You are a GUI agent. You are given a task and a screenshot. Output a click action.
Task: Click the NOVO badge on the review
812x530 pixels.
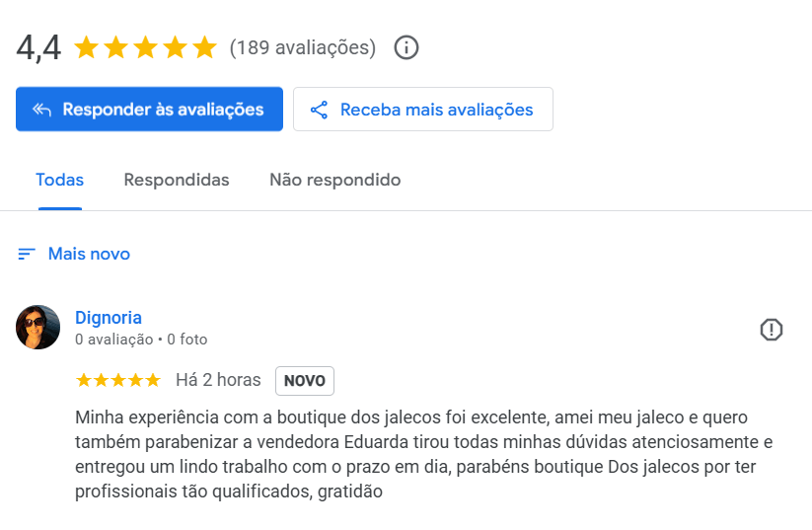point(305,380)
